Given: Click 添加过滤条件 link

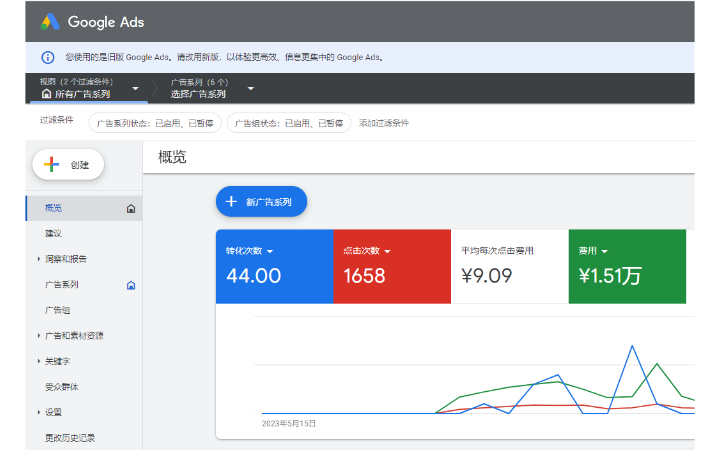Looking at the screenshot, I should 383,123.
